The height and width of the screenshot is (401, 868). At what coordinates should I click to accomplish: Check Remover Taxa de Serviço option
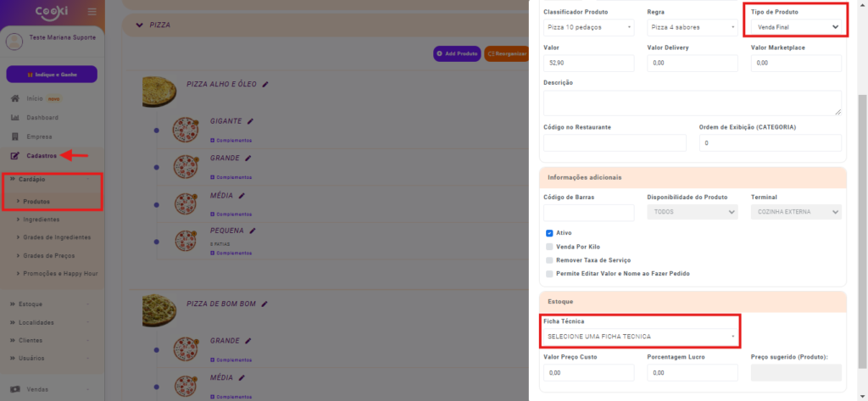pyautogui.click(x=550, y=260)
